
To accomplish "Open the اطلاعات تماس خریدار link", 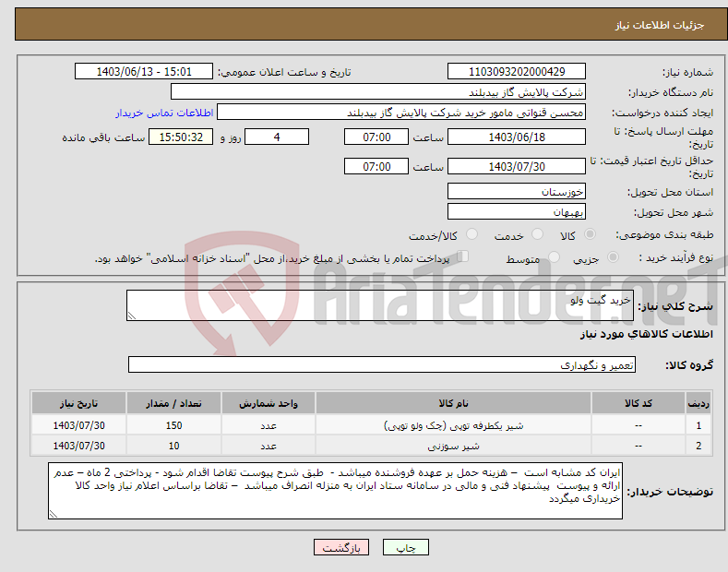I will tap(164, 113).
